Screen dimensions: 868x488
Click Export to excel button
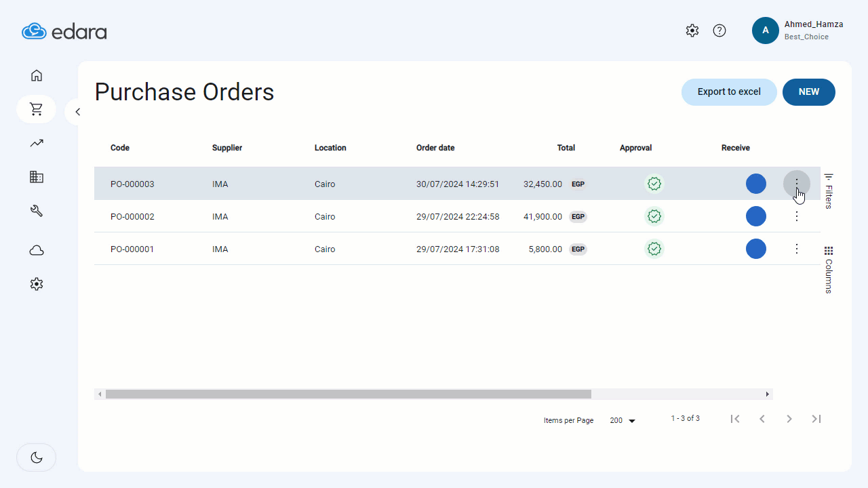[729, 92]
